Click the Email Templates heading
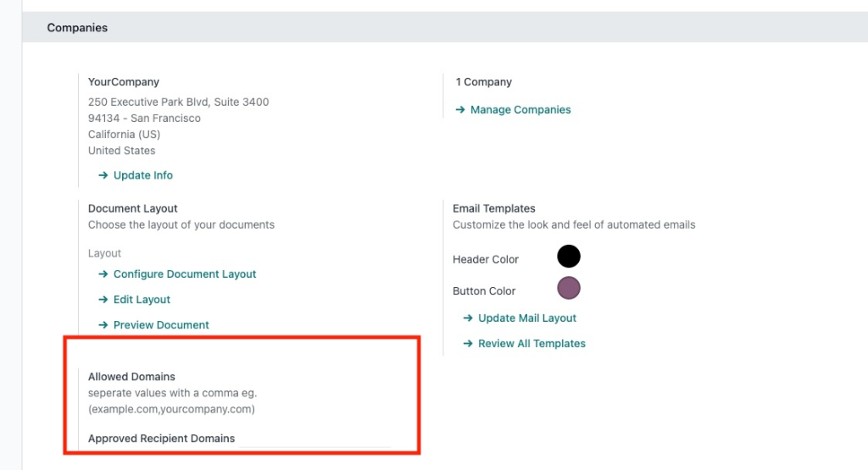This screenshot has height=470, width=868. click(494, 208)
